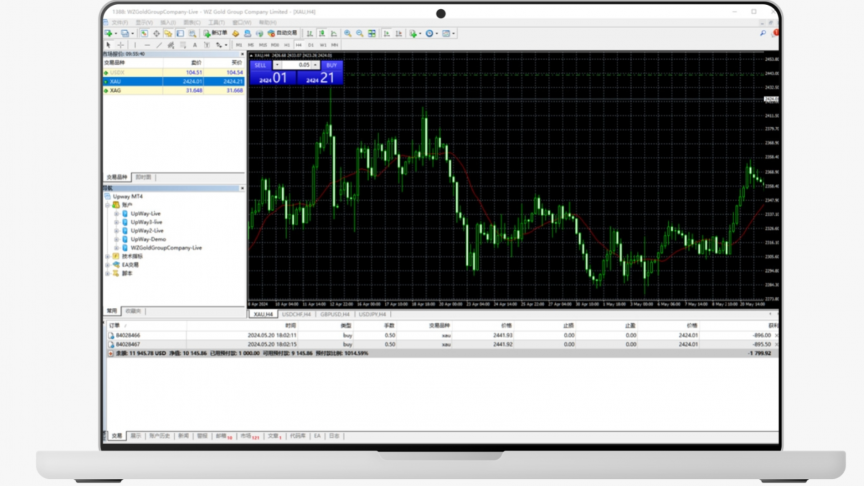Viewport: 864px width, 486px height.
Task: Select UpWay2-Live in Navigator tree
Action: 147,231
